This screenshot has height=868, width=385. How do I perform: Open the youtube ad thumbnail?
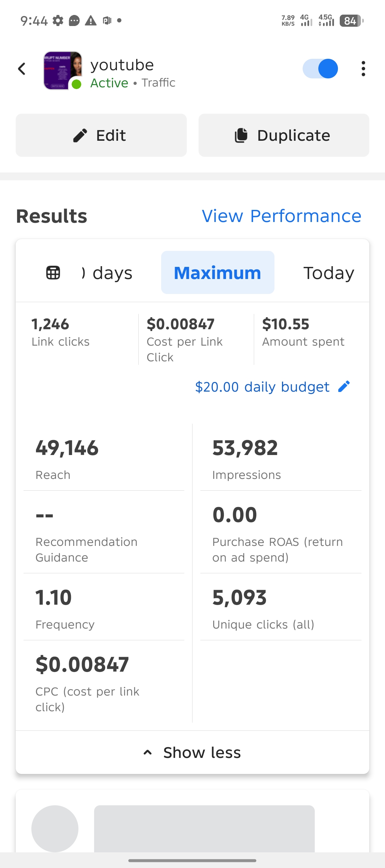pos(63,70)
